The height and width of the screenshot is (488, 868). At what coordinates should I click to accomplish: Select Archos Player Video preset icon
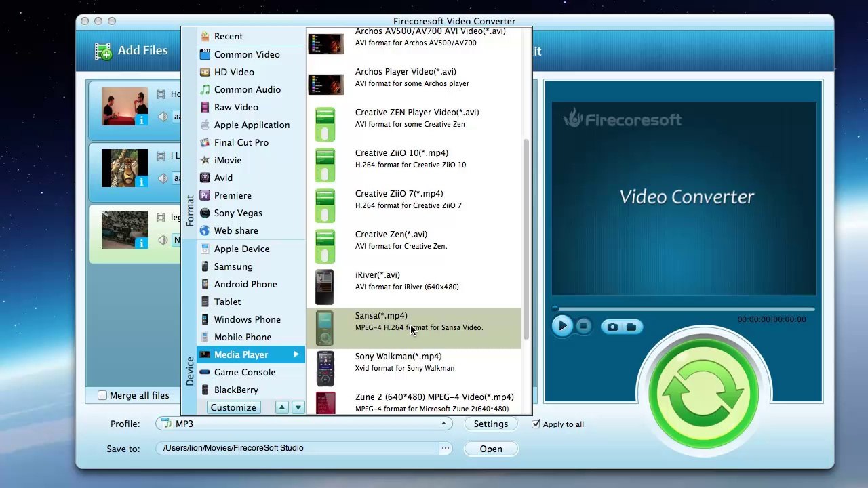[x=325, y=84]
